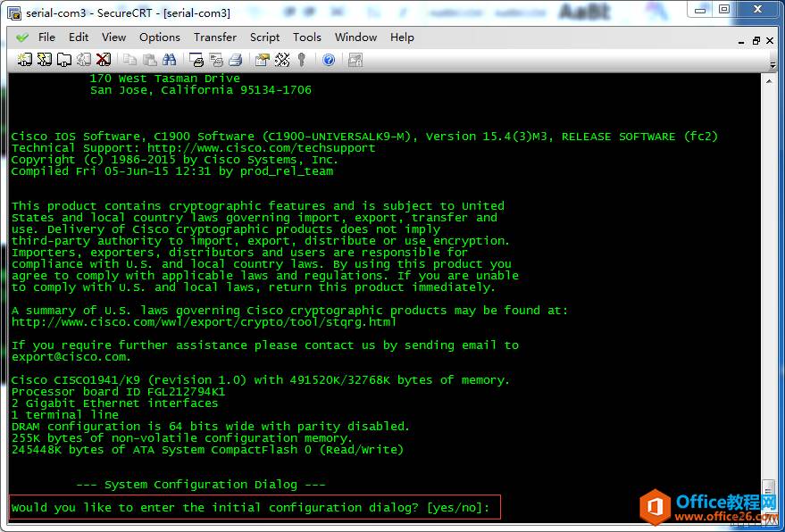785x532 pixels.
Task: Open the Edit menu
Action: pyautogui.click(x=79, y=37)
